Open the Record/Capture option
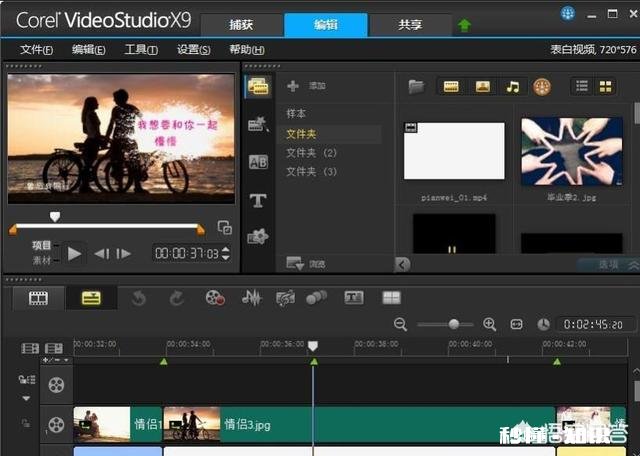This screenshot has height=456, width=640. (215, 298)
